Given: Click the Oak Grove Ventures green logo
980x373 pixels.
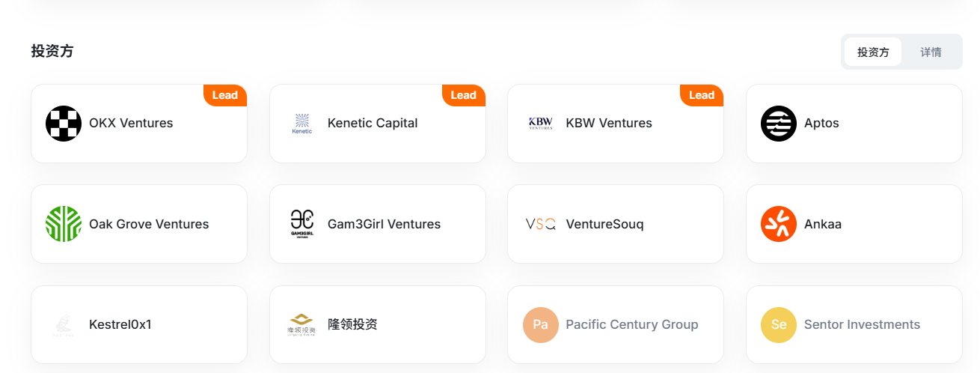Looking at the screenshot, I should point(64,224).
